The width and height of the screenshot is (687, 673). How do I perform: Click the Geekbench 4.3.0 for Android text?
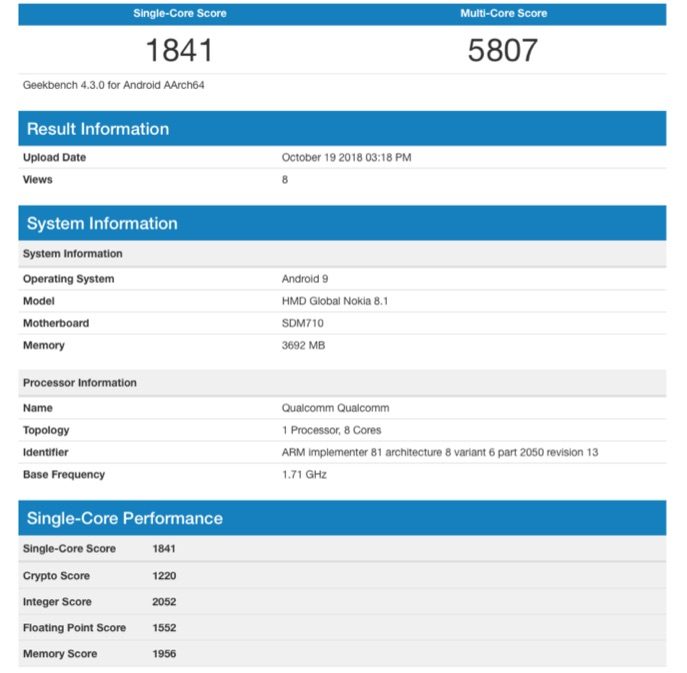(114, 86)
